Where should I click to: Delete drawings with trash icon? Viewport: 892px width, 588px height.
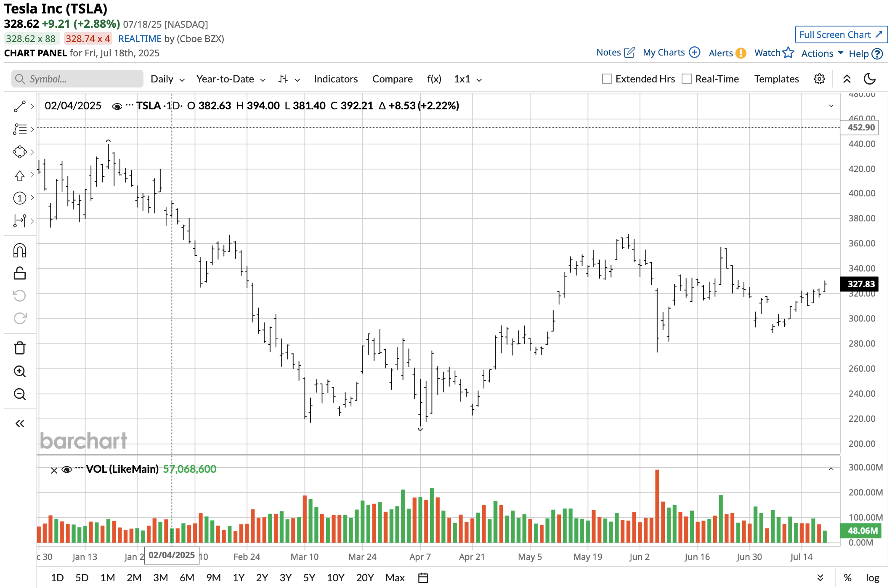(19, 348)
